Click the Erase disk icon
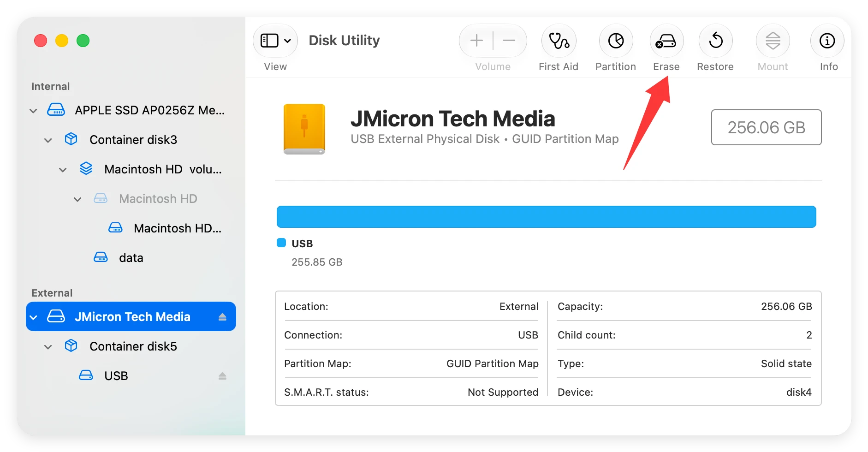The width and height of the screenshot is (868, 452). (x=666, y=41)
